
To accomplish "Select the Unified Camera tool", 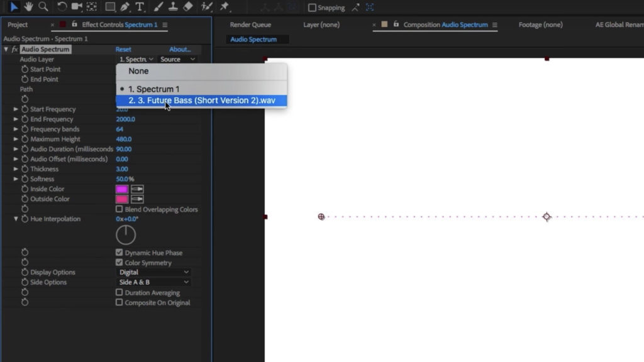I will 76,6.
